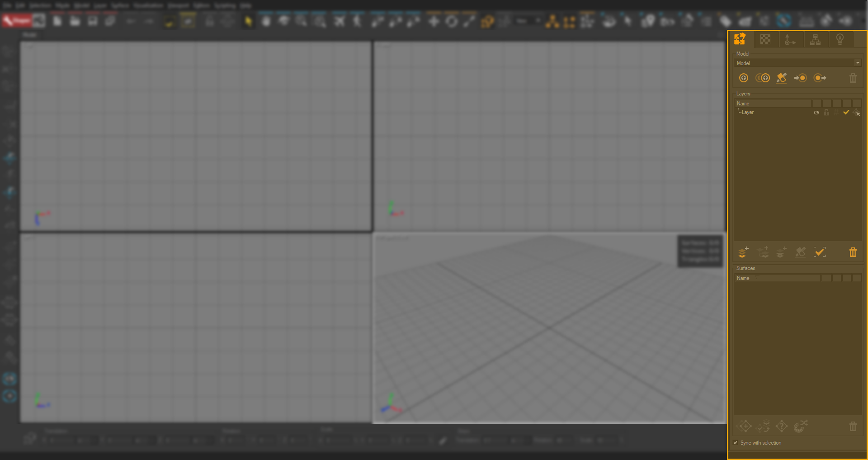Assign random colors to surfaces
The height and width of the screenshot is (460, 868).
point(801,426)
